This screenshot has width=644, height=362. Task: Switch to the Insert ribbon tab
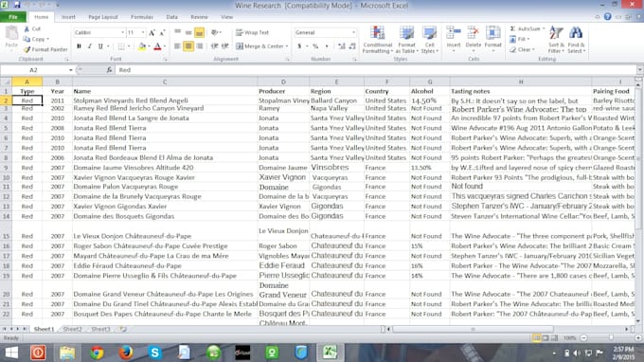[68, 17]
